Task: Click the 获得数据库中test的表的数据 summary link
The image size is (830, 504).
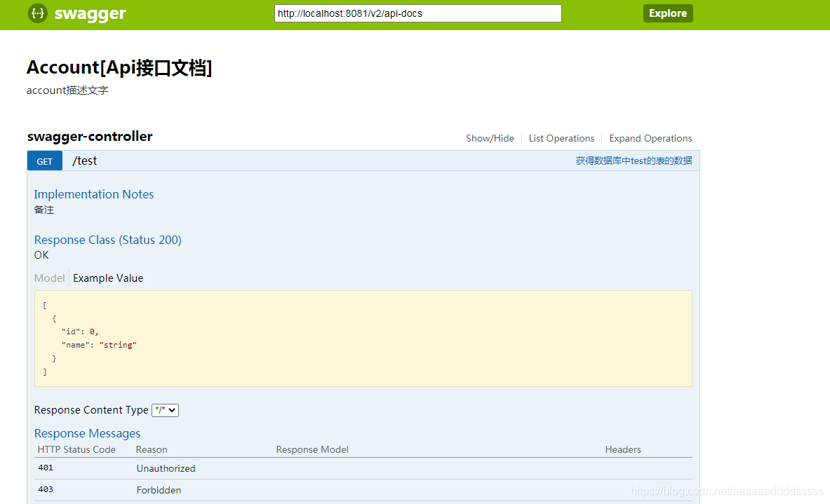Action: 634,161
